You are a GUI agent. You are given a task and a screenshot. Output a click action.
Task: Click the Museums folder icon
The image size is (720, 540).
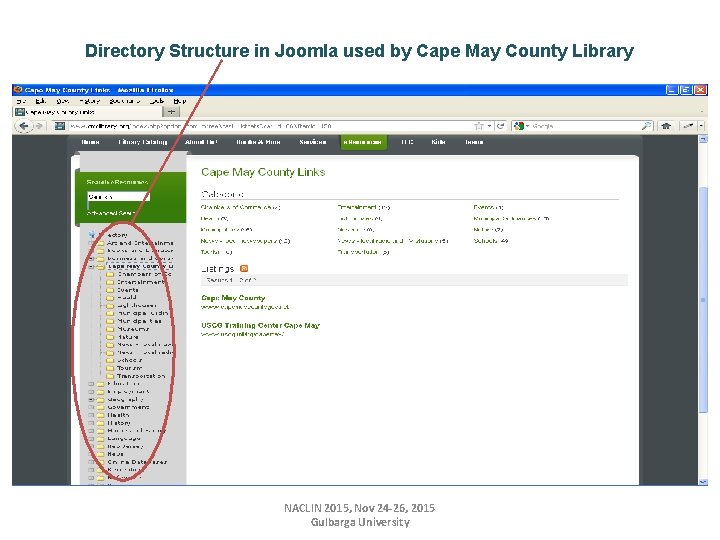pyautogui.click(x=110, y=329)
